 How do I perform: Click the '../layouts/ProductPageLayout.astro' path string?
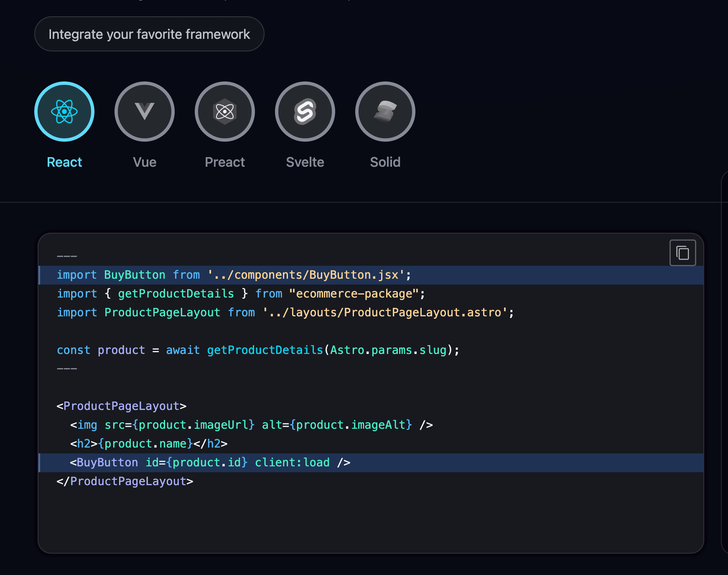click(x=385, y=313)
